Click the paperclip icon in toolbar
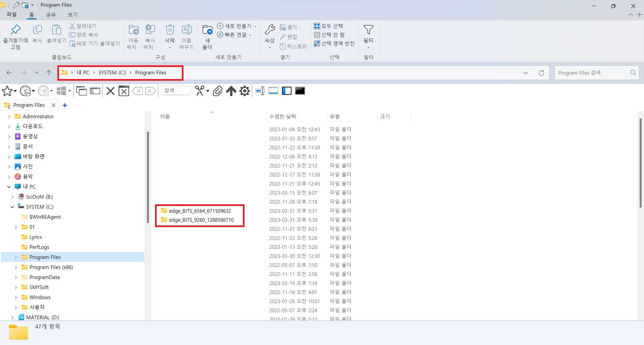 tap(218, 91)
